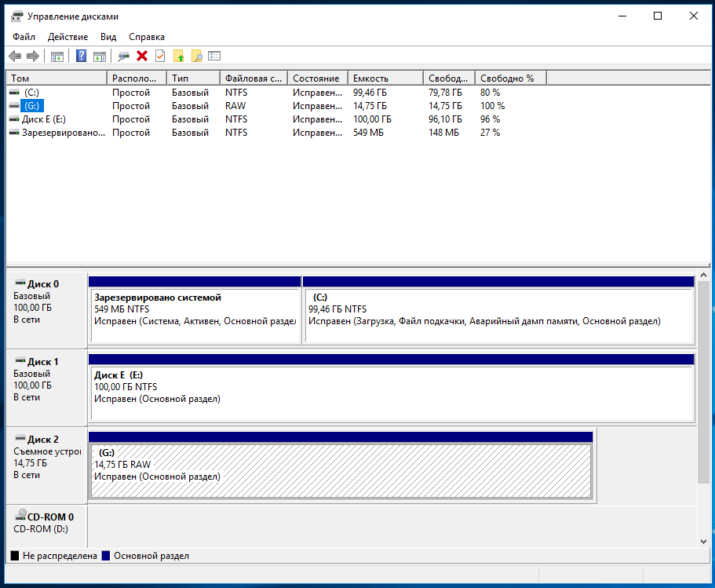This screenshot has height=588, width=715.
Task: Click the disk connect icon in the toolbar
Action: (x=123, y=56)
